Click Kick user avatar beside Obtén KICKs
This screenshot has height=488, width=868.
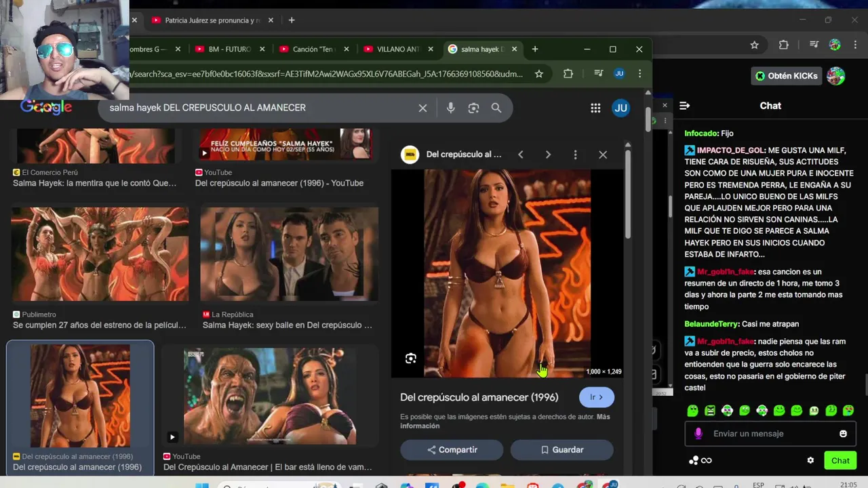point(835,76)
